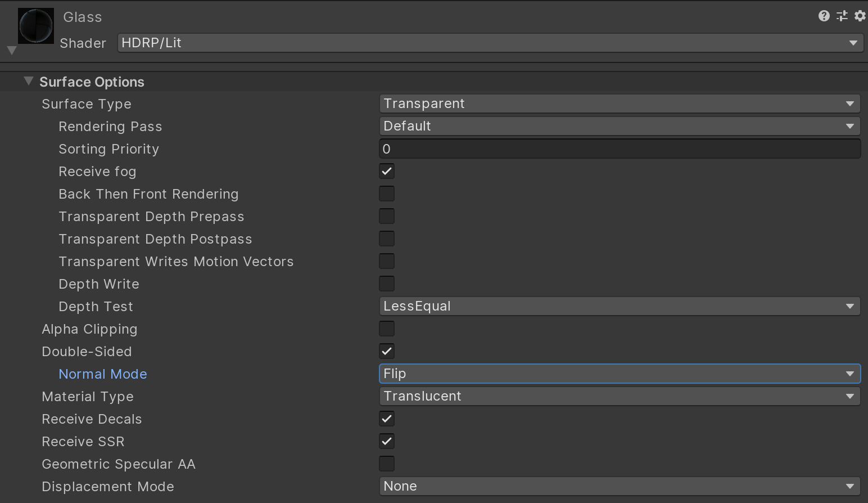The width and height of the screenshot is (868, 503).
Task: Click the Sorting Priority input field
Action: (620, 149)
